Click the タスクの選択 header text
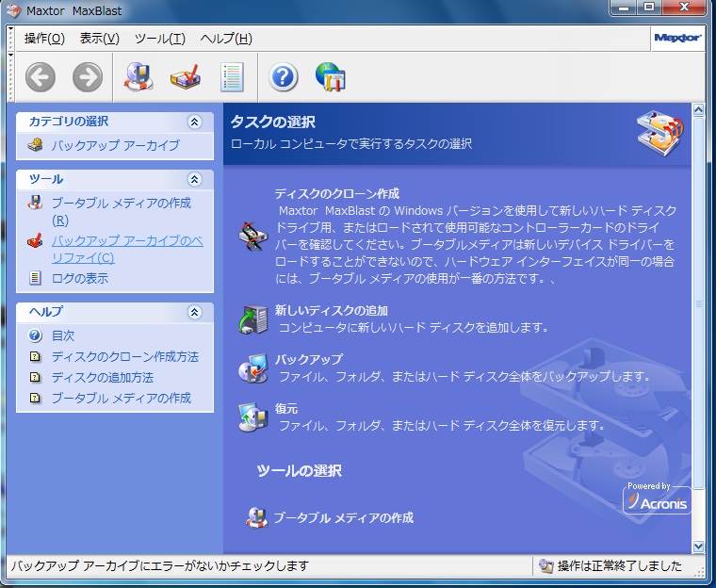Image resolution: width=716 pixels, height=588 pixels. coord(272,122)
